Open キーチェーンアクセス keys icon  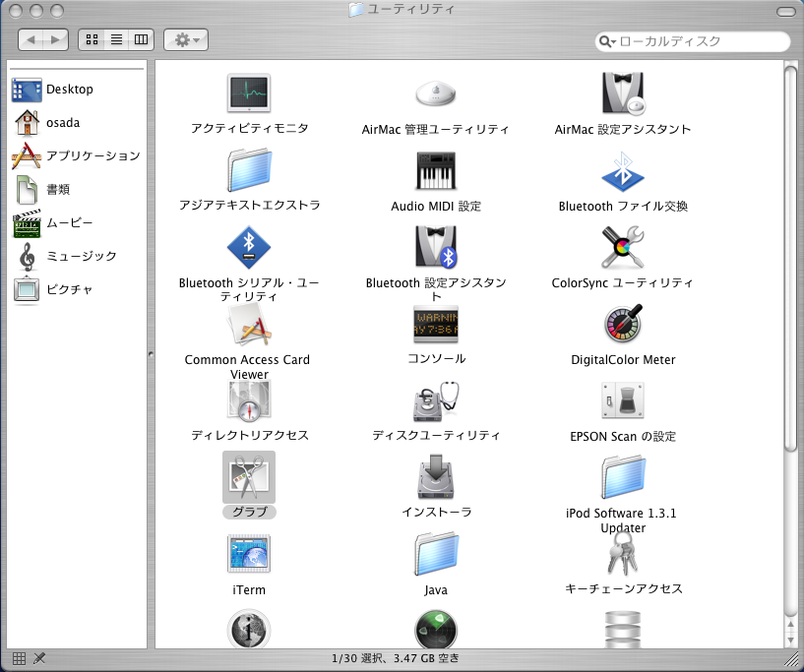[623, 553]
